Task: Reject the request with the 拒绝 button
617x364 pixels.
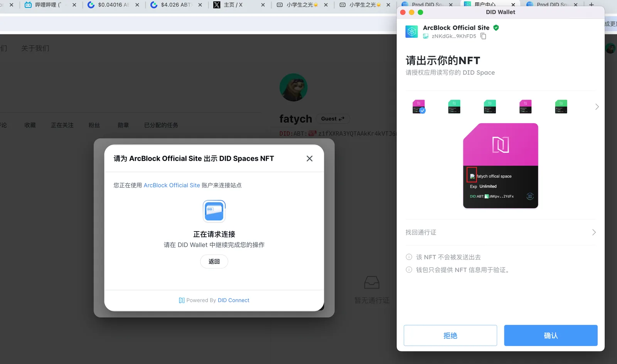Action: point(450,335)
